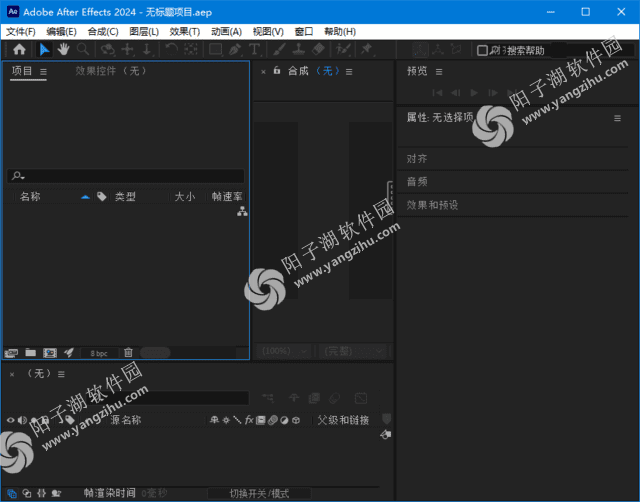Create a new composition icon
The width and height of the screenshot is (640, 502).
(50, 353)
